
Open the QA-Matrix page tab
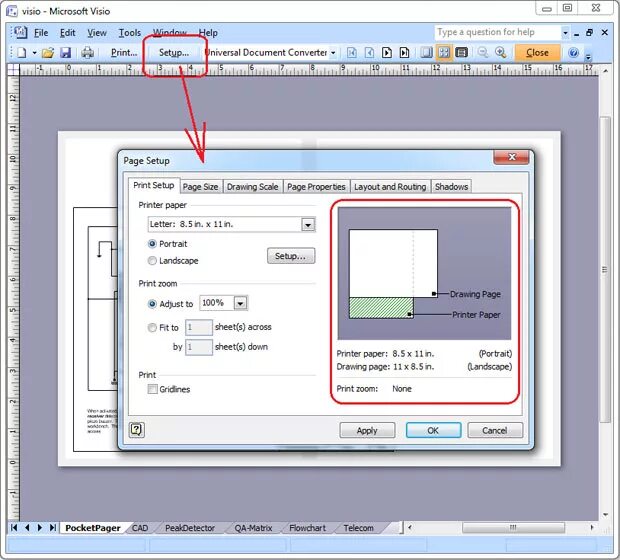[253, 528]
